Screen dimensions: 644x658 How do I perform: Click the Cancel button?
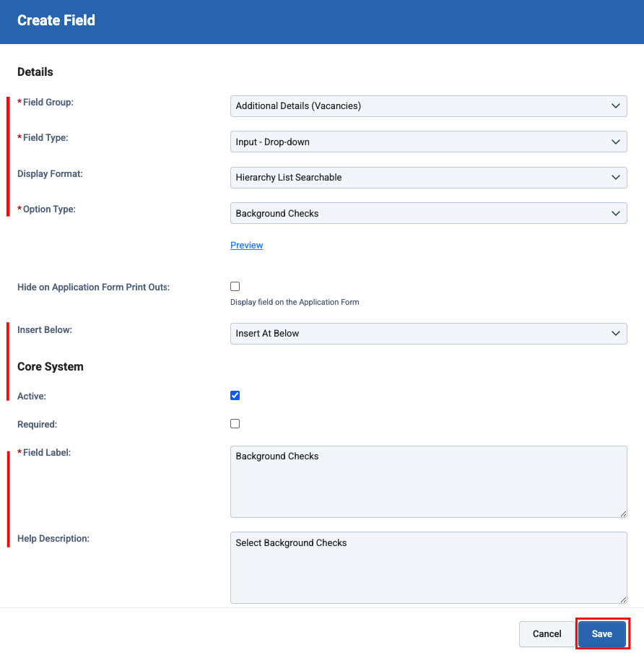pyautogui.click(x=547, y=633)
